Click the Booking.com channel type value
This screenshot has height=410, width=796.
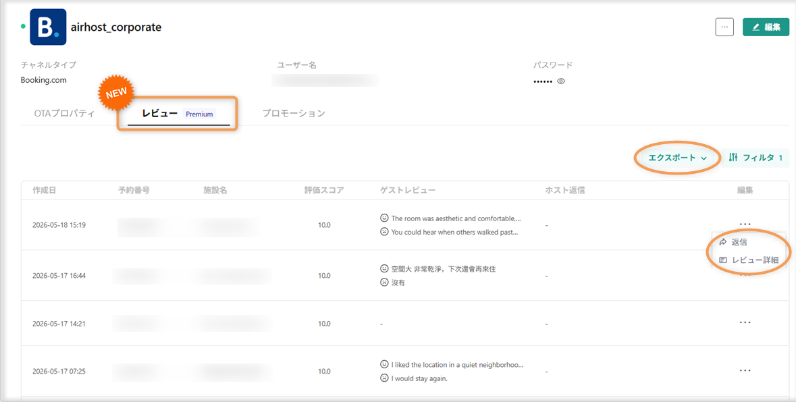[x=44, y=80]
